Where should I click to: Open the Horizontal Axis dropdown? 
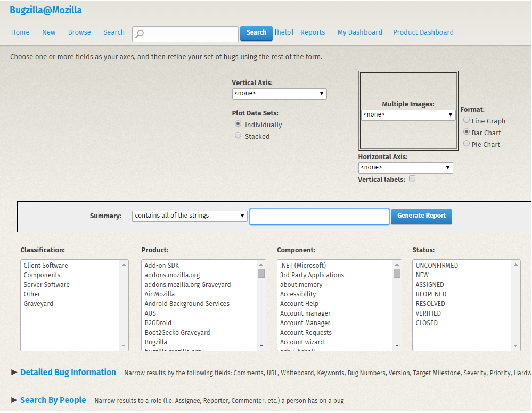click(405, 168)
